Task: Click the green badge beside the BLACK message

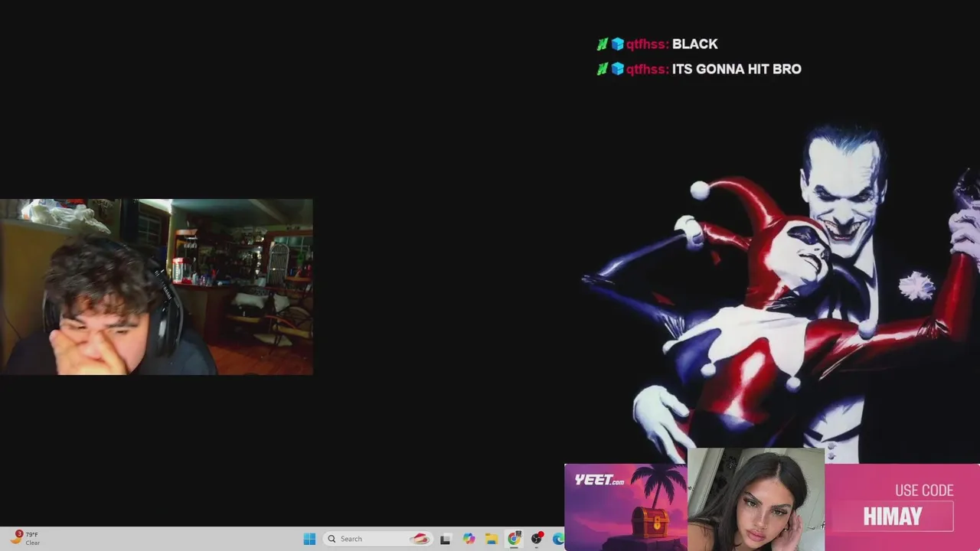Action: click(603, 44)
